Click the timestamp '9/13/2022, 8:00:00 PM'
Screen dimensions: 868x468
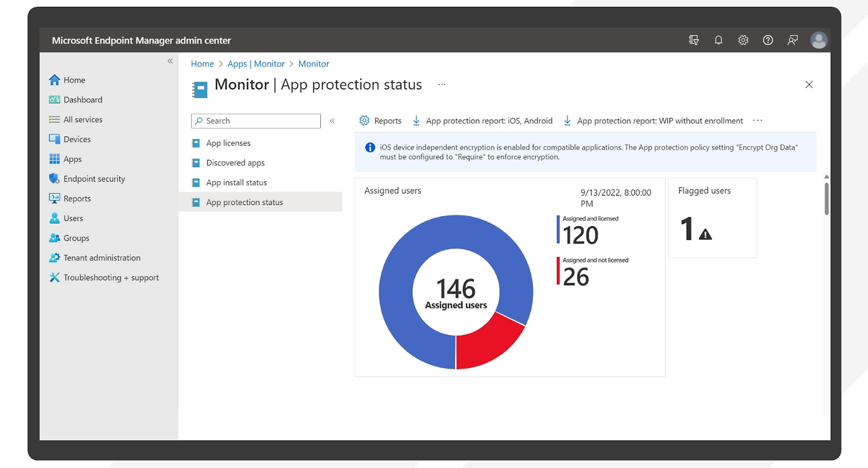pos(616,198)
